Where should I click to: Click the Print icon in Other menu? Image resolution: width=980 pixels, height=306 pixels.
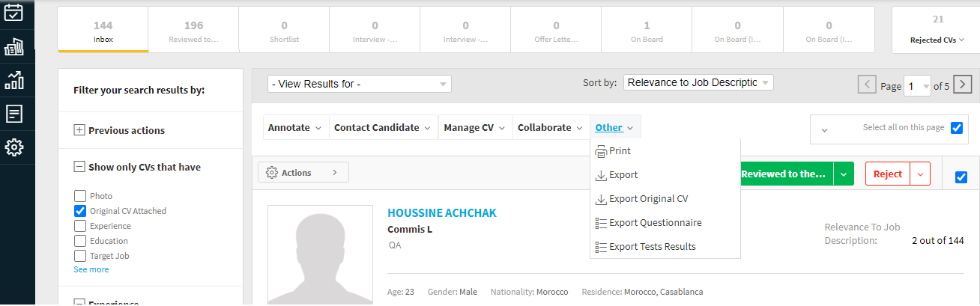[x=601, y=151]
